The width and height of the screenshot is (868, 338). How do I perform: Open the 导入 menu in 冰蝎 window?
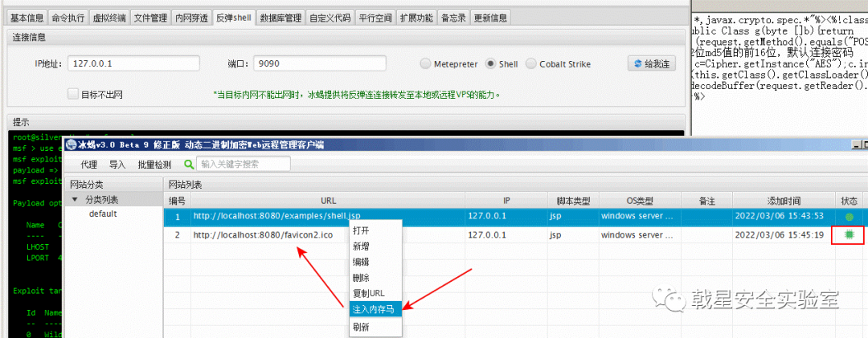point(117,165)
